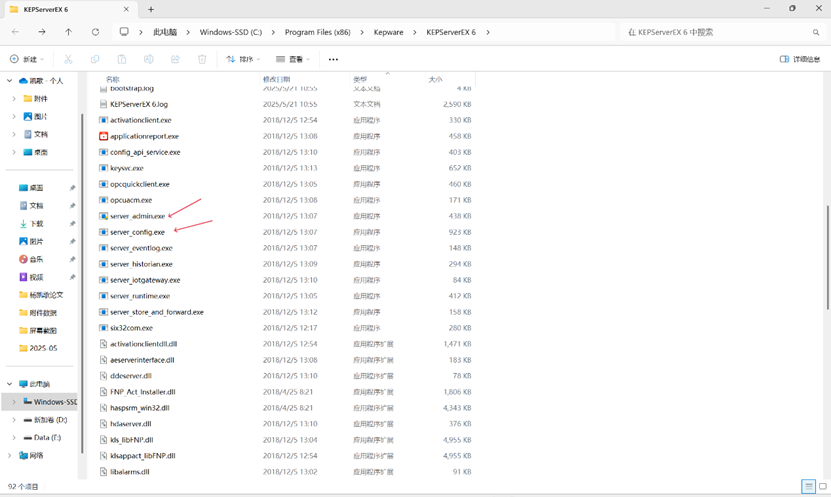Click the server_config.exe file icon
This screenshot has height=497, width=831.
click(103, 232)
